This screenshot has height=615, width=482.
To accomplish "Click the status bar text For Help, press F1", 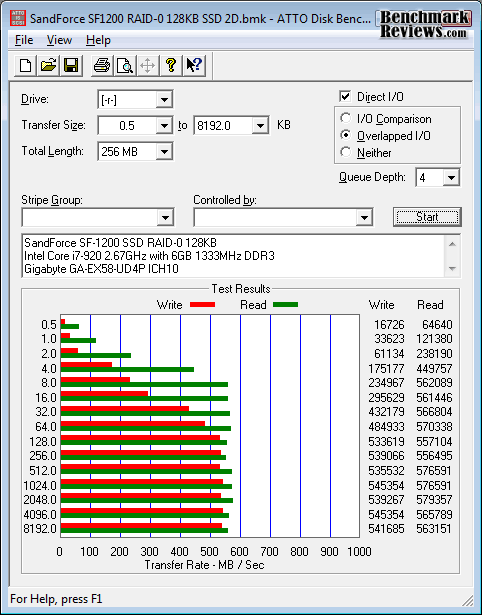I will tap(56, 599).
